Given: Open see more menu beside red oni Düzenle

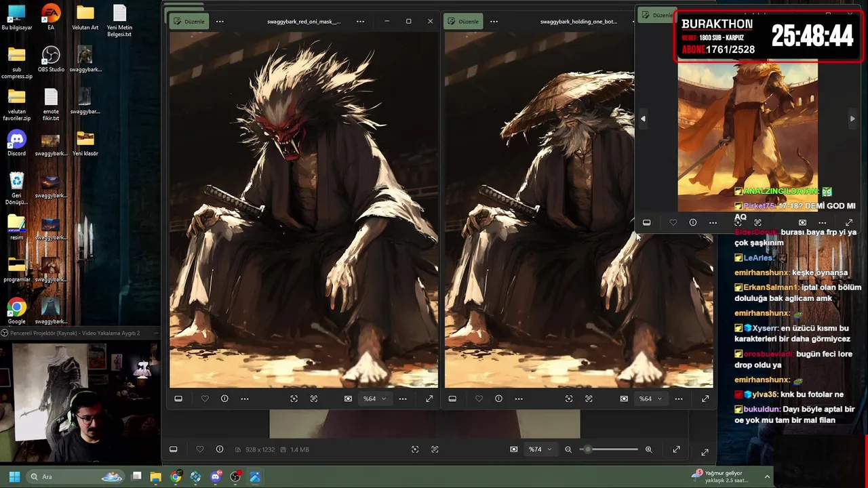Looking at the screenshot, I should coord(220,21).
